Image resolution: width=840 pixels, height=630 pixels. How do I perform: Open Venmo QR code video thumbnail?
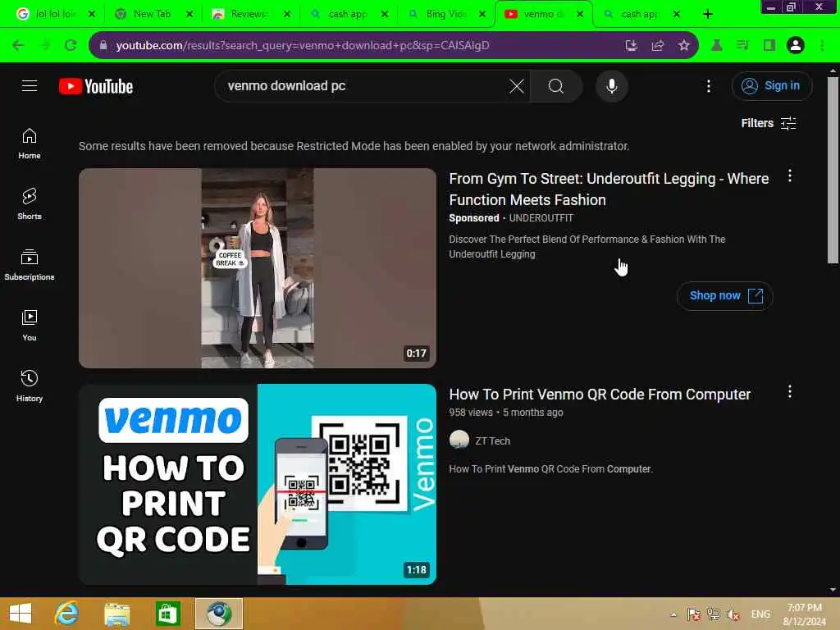(257, 484)
